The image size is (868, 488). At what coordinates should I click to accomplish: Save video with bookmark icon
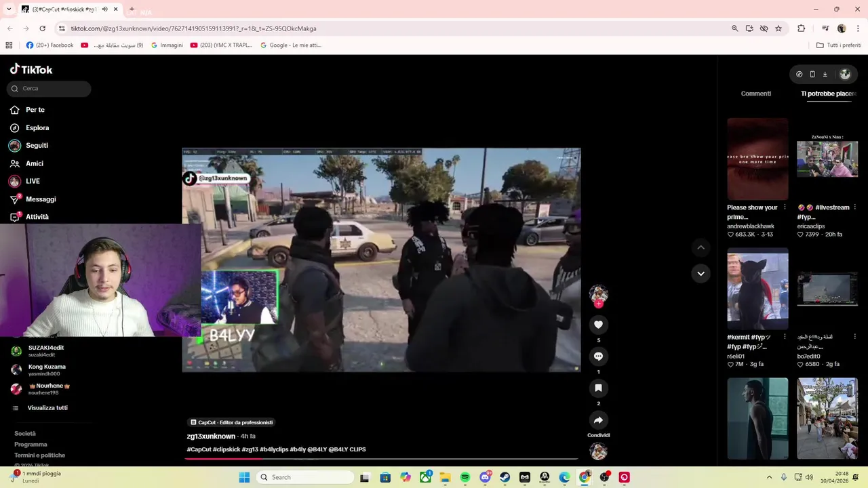pyautogui.click(x=598, y=388)
